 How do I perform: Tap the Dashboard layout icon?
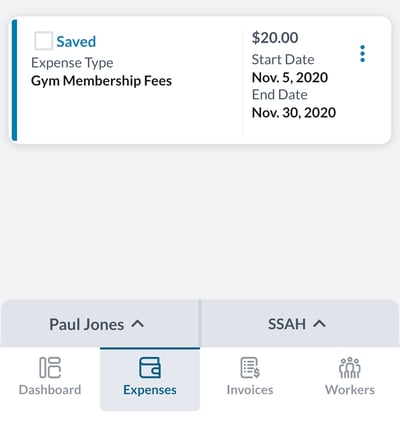pyautogui.click(x=50, y=368)
